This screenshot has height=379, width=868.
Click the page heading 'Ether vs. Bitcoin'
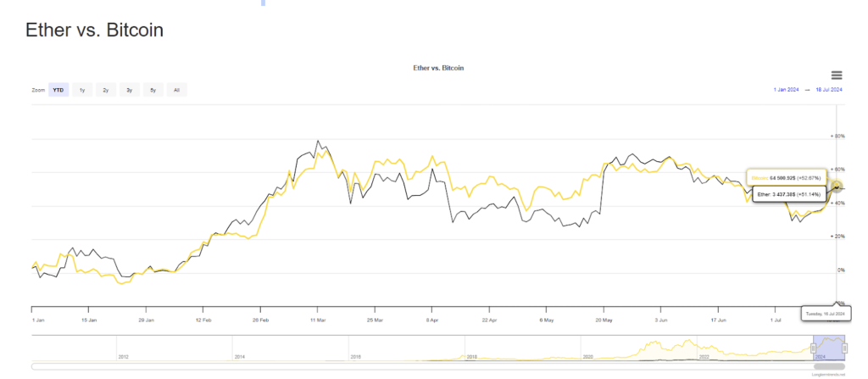(x=95, y=30)
